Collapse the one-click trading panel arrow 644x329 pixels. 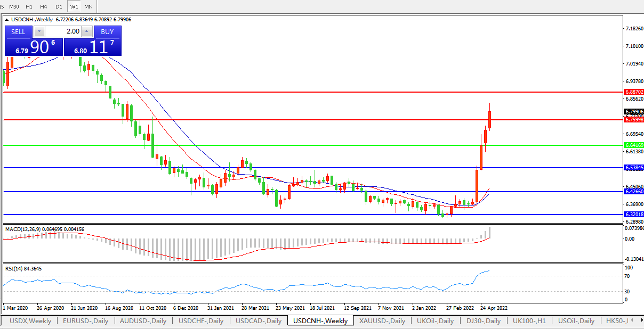pyautogui.click(x=7, y=20)
